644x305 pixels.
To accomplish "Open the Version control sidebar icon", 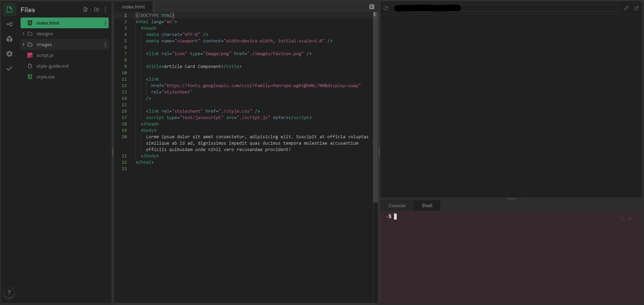I will [x=9, y=24].
